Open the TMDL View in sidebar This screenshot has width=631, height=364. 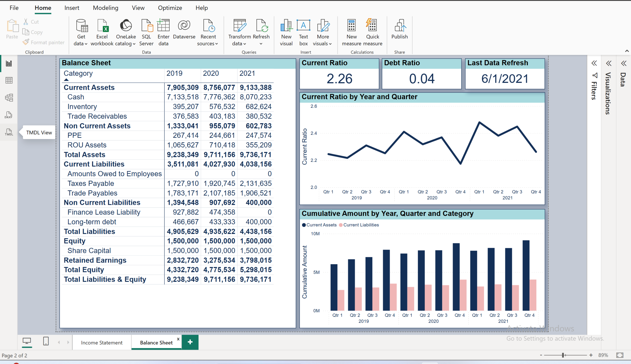click(9, 132)
